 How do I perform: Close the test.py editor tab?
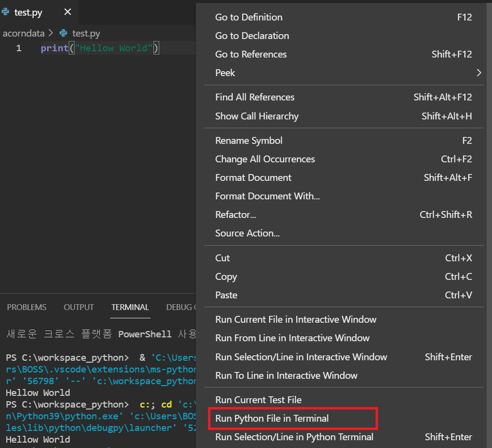pos(67,12)
